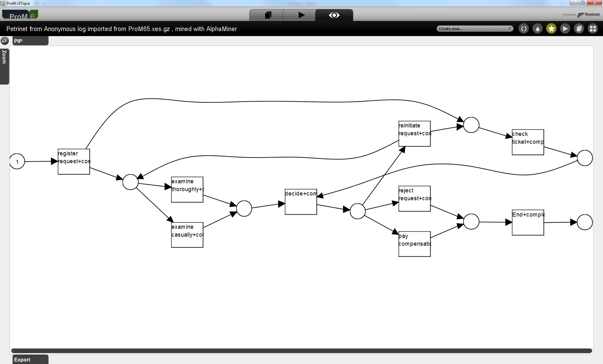The image size is (603, 364).
Task: Click the copy/duplicate icon in toolbar
Action: [x=579, y=29]
